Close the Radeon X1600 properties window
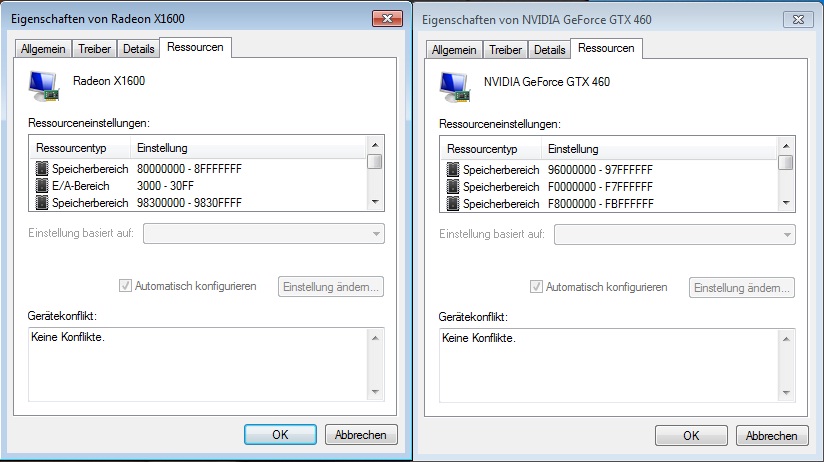 point(387,18)
